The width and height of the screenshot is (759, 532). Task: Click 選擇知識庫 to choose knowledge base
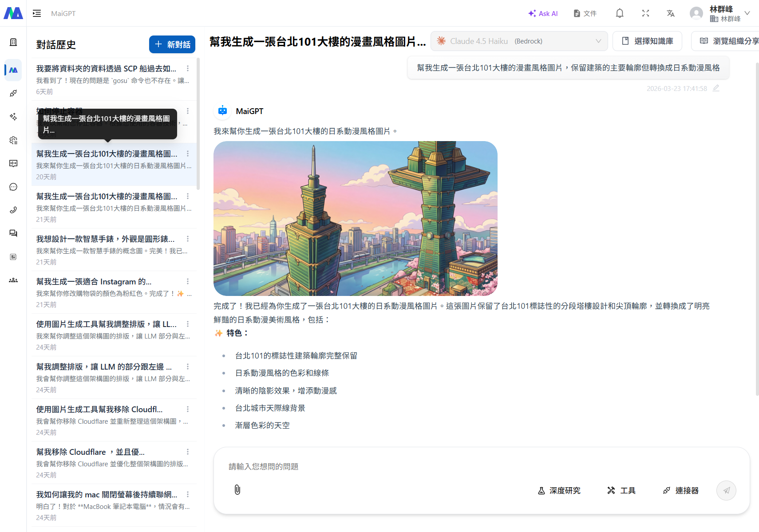pos(647,41)
